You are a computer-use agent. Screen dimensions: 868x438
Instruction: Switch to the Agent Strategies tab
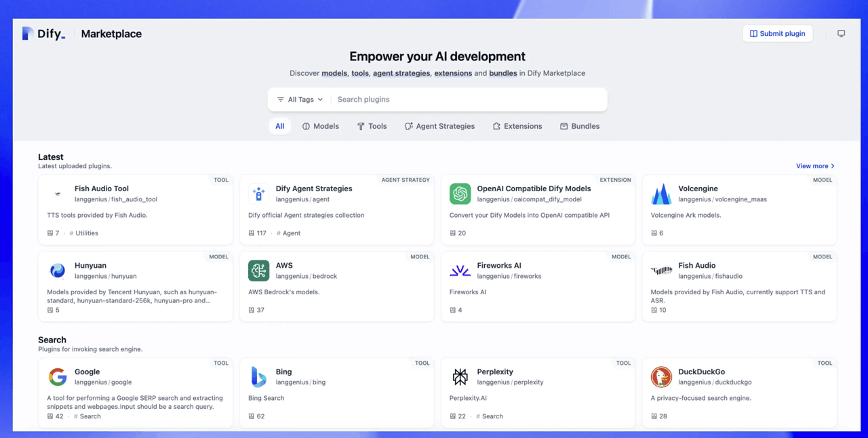(439, 126)
